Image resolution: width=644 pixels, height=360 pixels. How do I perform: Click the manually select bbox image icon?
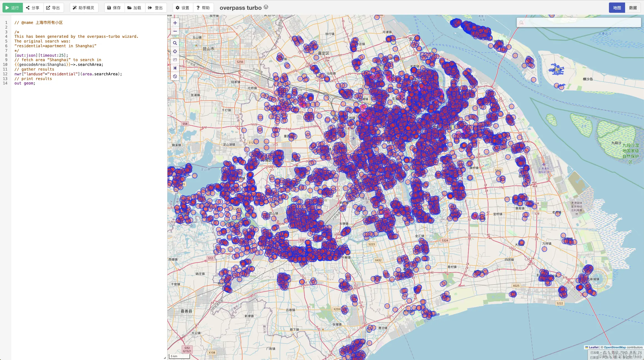tap(175, 60)
